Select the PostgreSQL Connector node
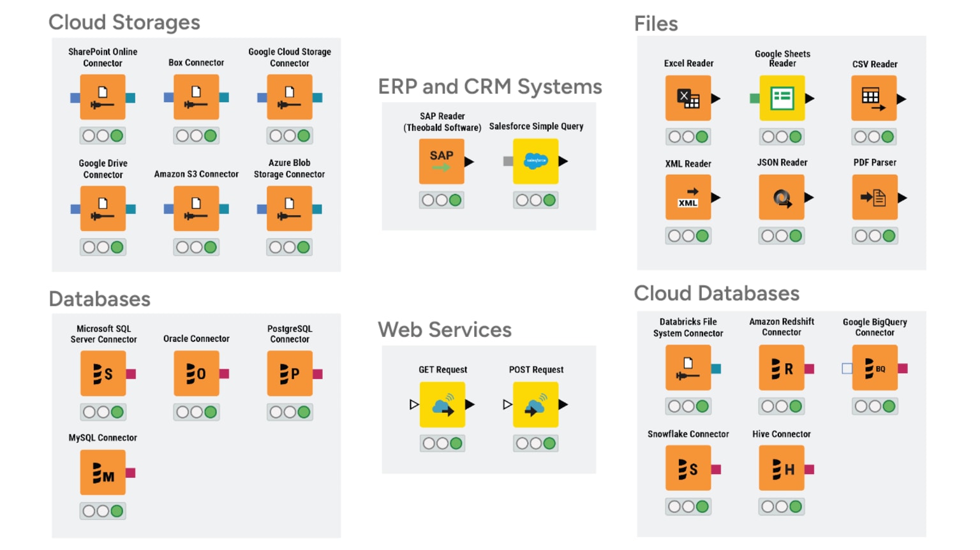The image size is (980, 550). tap(290, 374)
